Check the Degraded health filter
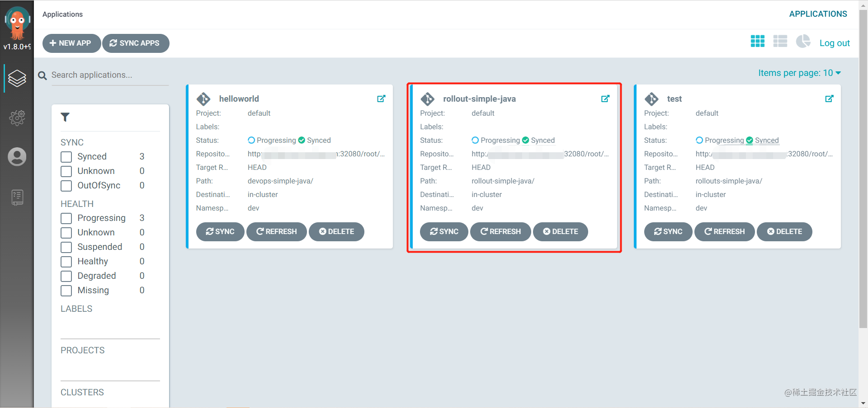The width and height of the screenshot is (868, 408). point(66,276)
